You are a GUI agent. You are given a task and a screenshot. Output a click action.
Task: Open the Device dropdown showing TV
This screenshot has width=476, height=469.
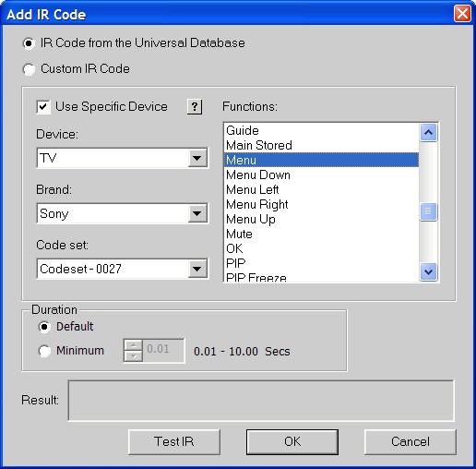point(197,158)
